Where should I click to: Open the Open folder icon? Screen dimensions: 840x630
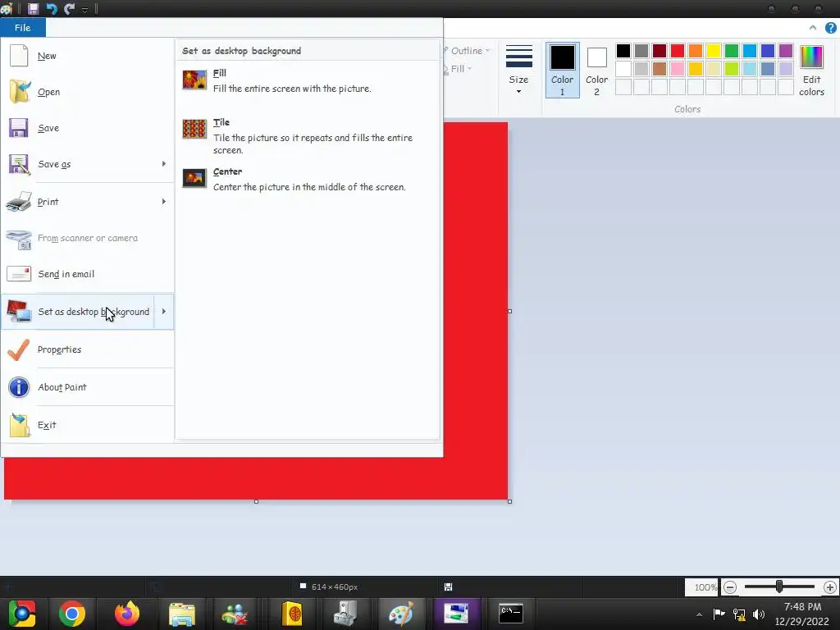(20, 92)
